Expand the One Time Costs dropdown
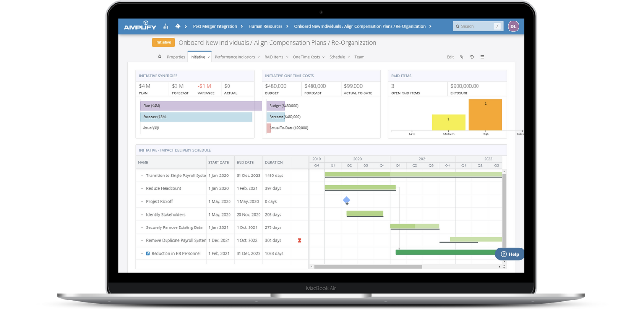644x310 pixels. point(323,57)
